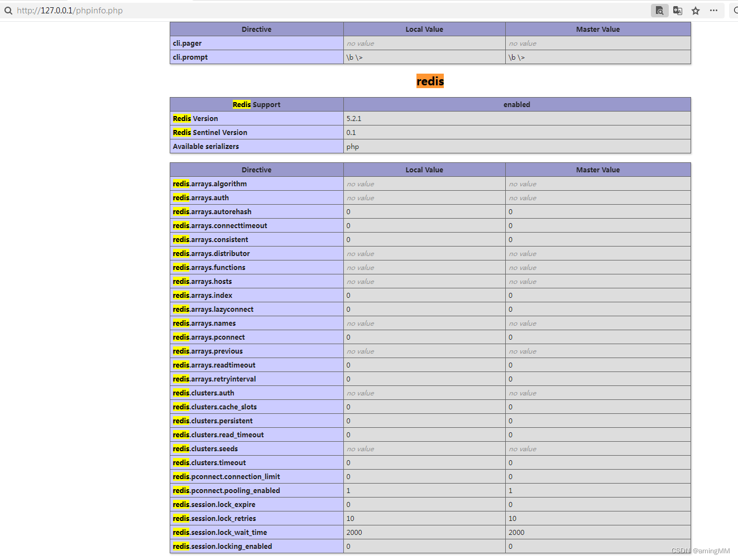Click local value 10 for lock_retries

[351, 519]
